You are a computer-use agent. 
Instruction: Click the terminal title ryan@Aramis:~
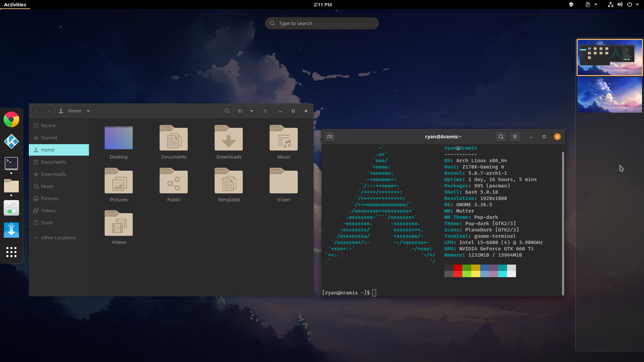(x=443, y=137)
